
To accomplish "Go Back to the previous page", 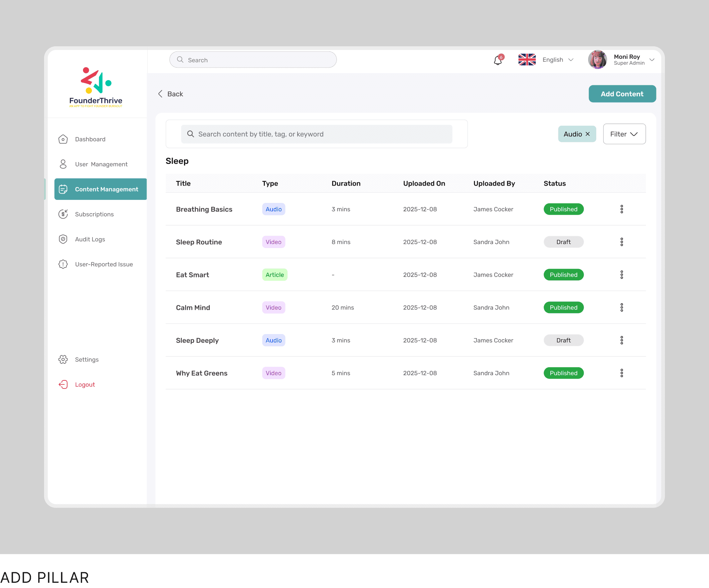I will [x=171, y=94].
